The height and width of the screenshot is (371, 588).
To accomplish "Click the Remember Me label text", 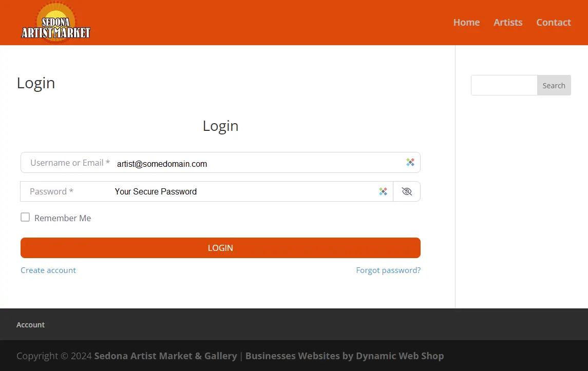I will [x=63, y=218].
